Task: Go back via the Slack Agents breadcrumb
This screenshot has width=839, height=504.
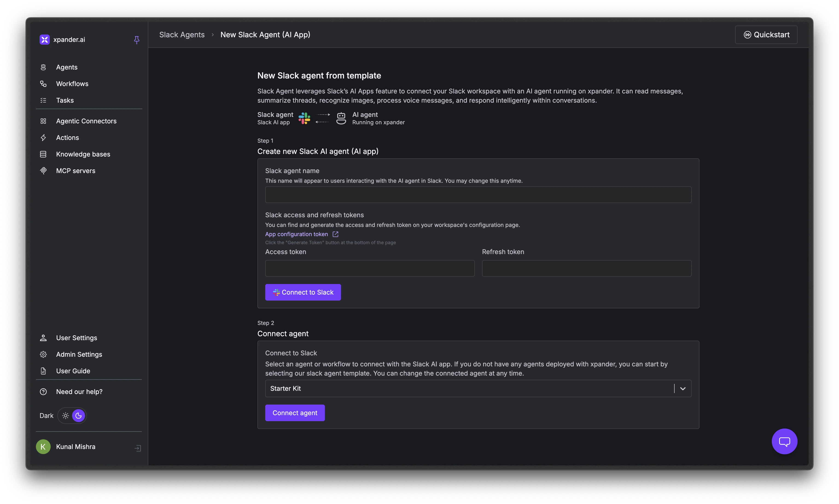Action: pos(182,35)
